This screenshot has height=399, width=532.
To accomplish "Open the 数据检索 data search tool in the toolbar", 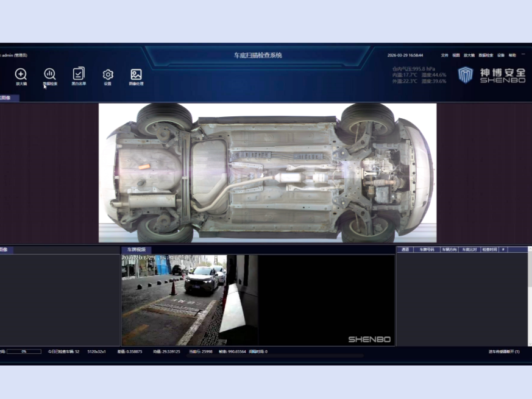I will click(50, 77).
